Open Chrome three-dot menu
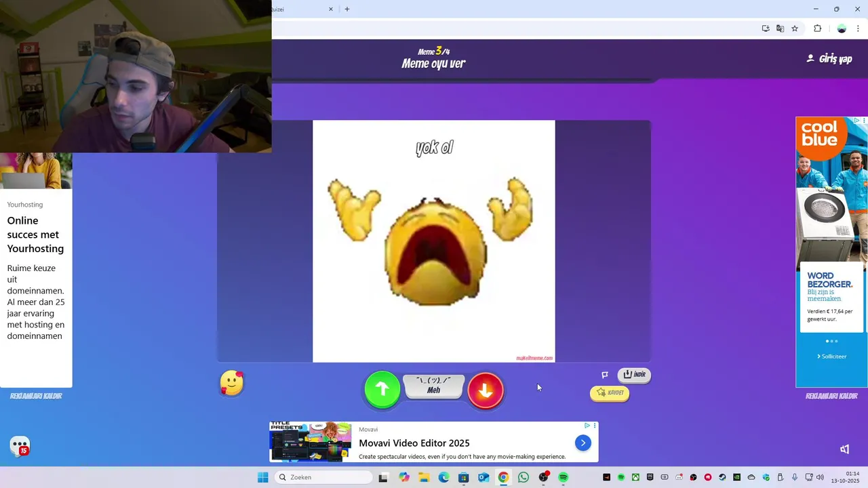The height and width of the screenshot is (488, 868). click(858, 28)
